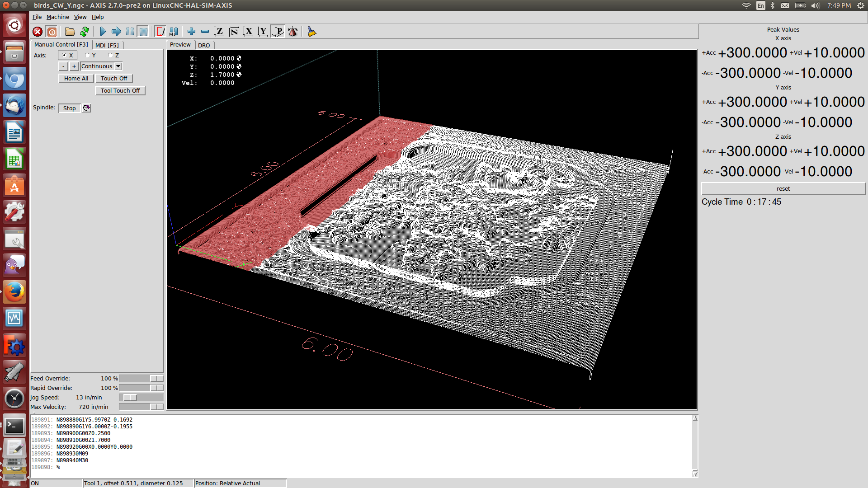Viewport: 868px width, 488px height.
Task: Run next line with step arrow
Action: pos(116,32)
